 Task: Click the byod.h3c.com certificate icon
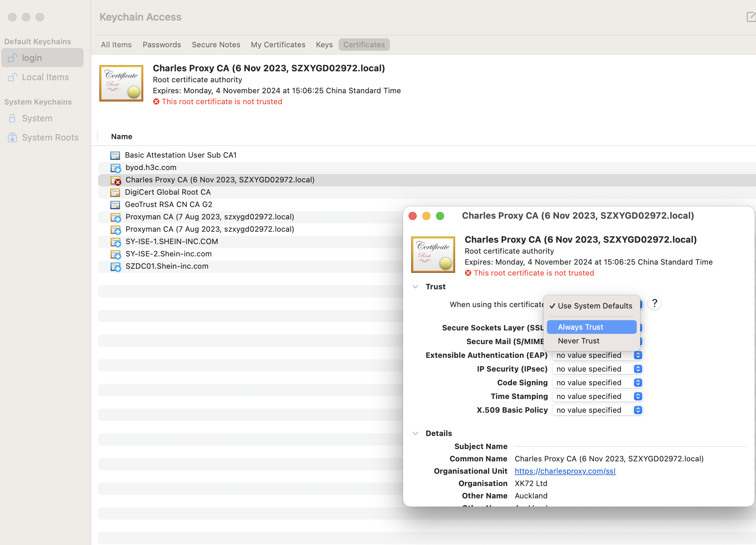[115, 168]
